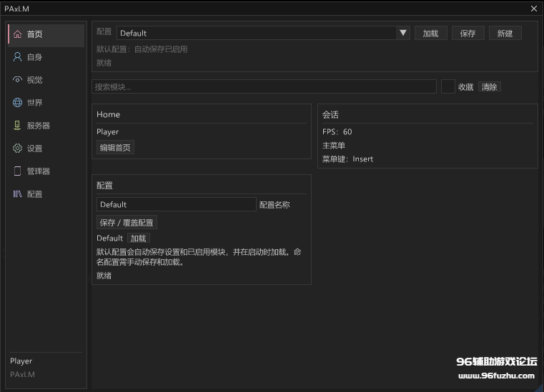Click the 保存 / 覆盖配置 button
The image size is (544, 392).
(x=127, y=223)
